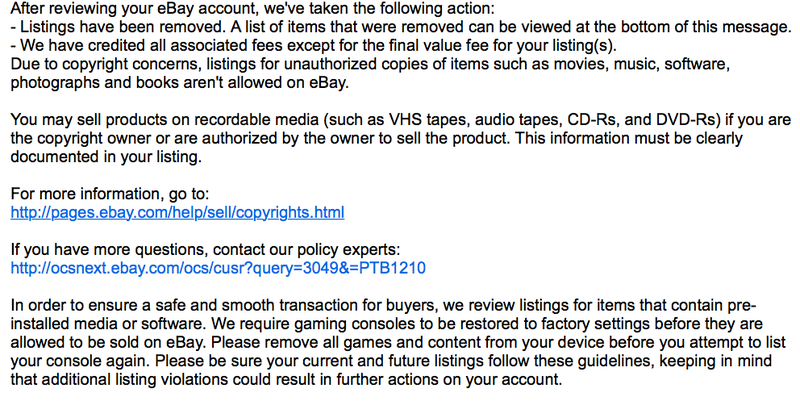800x401 pixels.
Task: Click the words "final value fee"
Action: point(436,46)
